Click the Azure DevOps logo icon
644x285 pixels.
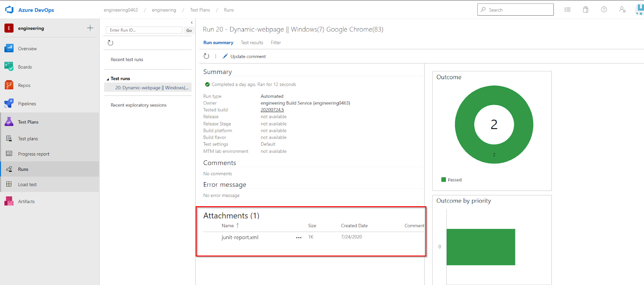click(x=9, y=10)
